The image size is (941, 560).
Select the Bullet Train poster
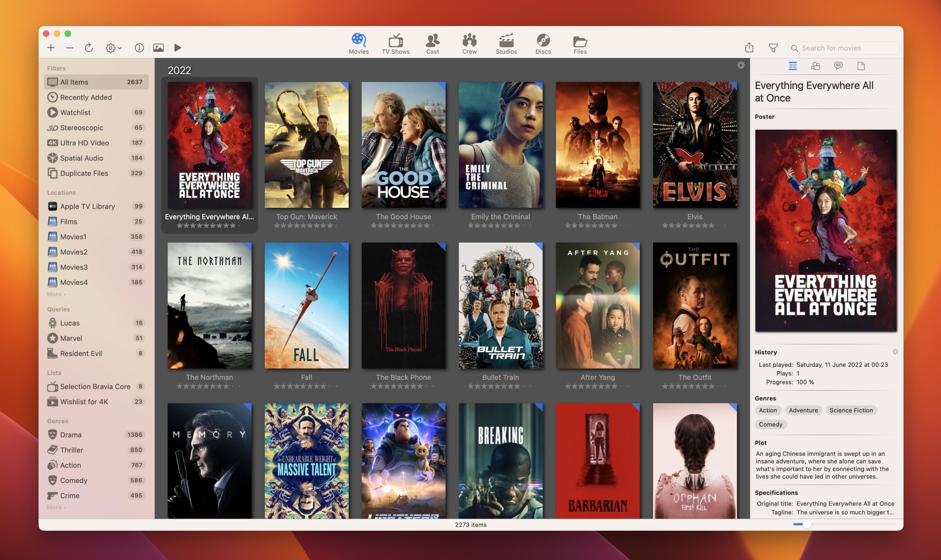[501, 306]
